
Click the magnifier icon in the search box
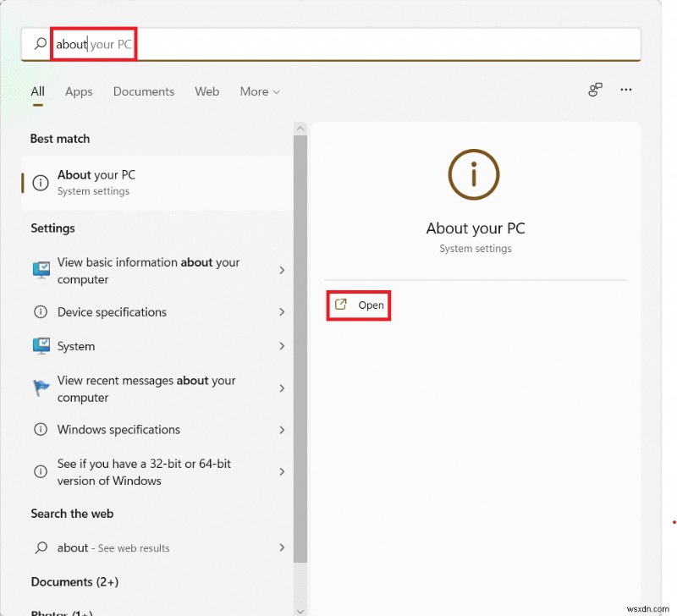(x=41, y=44)
